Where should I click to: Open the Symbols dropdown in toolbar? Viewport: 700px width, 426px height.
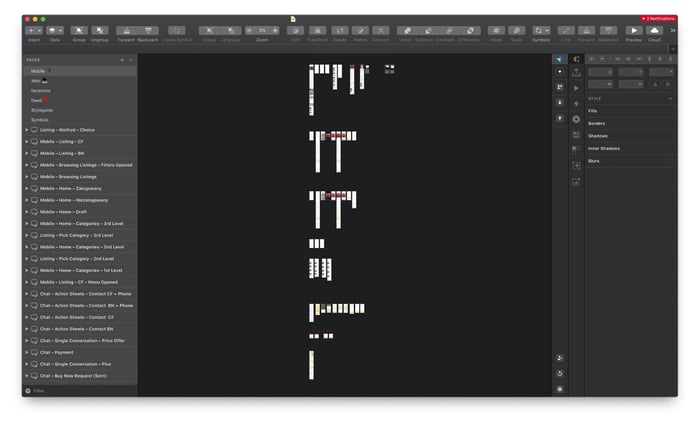coord(541,31)
